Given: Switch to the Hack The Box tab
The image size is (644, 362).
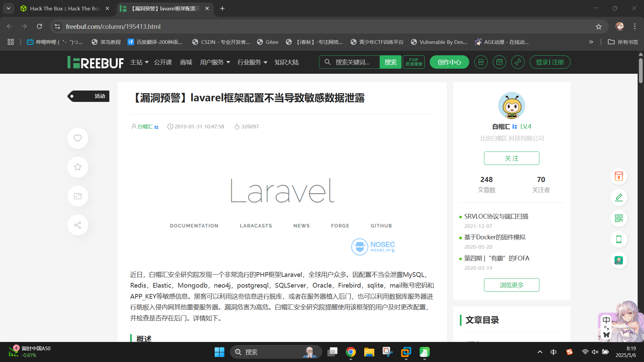Looking at the screenshot, I should point(65,8).
